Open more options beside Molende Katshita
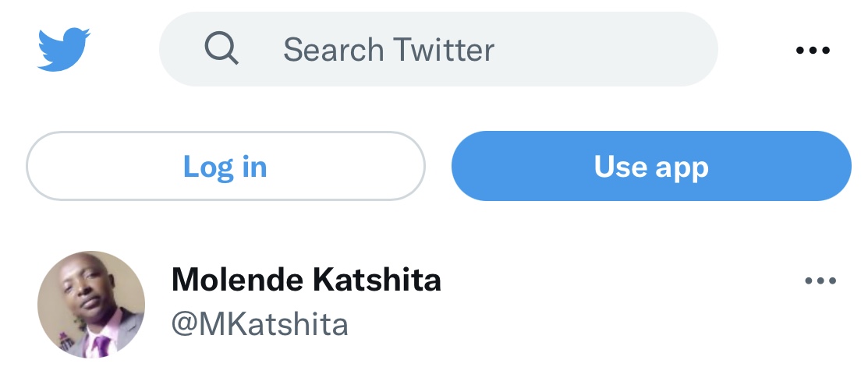Viewport: 868px width, 381px height. tap(820, 281)
